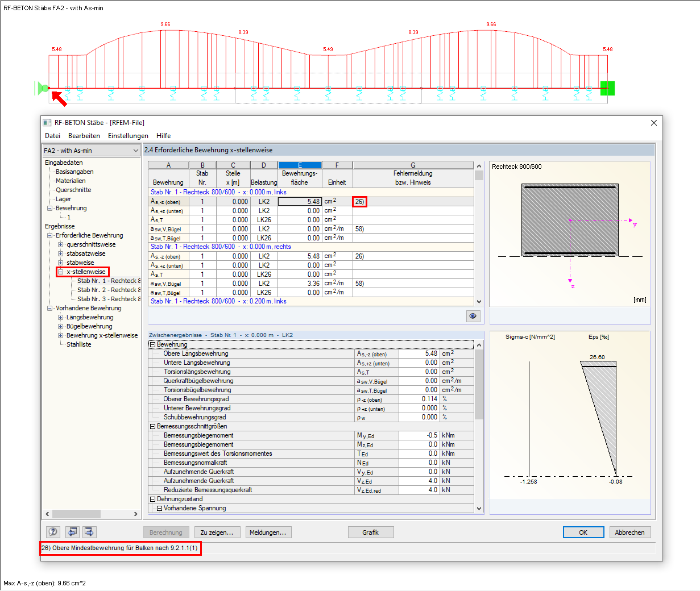Confirm the dialog with OK
Screen dimensions: 700x591
click(x=582, y=532)
